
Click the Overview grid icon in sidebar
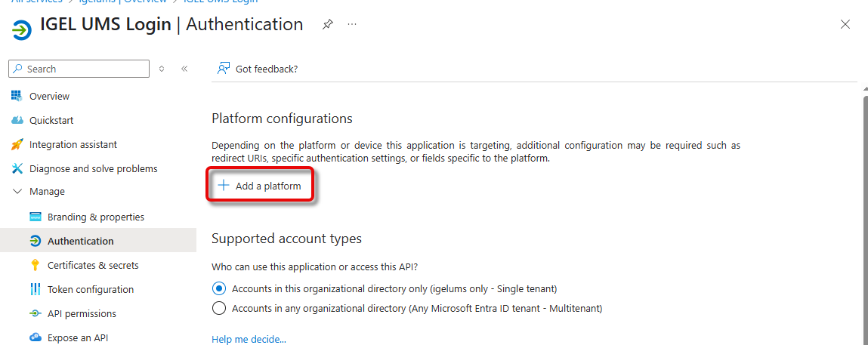[x=17, y=96]
